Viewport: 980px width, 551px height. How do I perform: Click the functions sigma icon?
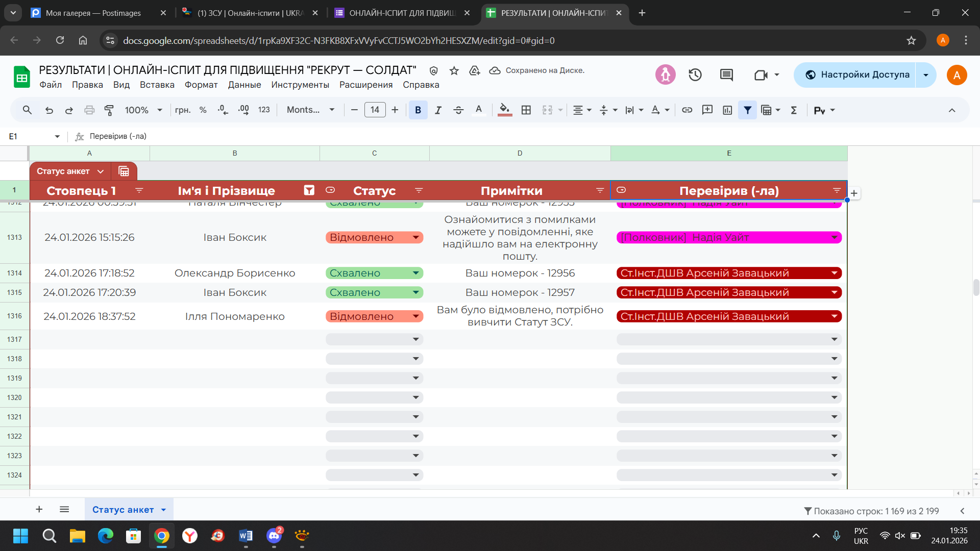pos(794,110)
